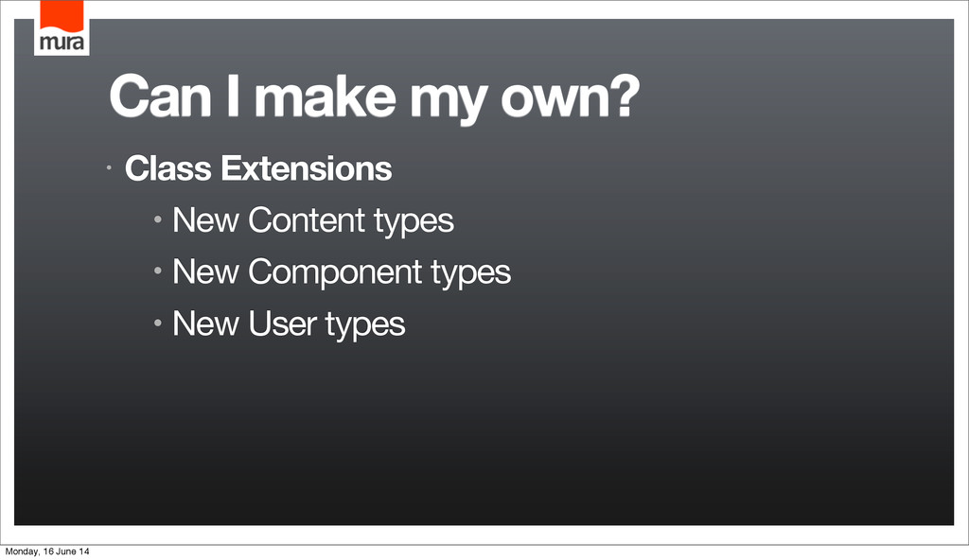Click the word 'Extensions' in the heading
969x560 pixels.
(x=307, y=168)
